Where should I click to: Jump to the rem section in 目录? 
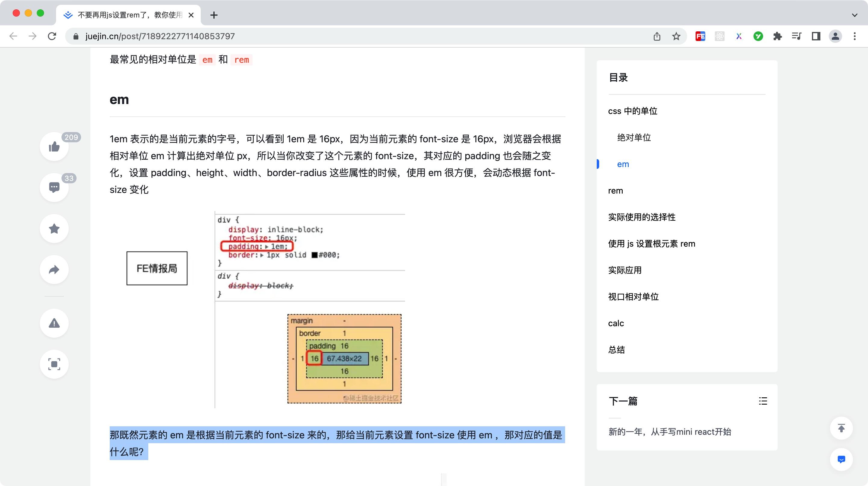pos(615,191)
